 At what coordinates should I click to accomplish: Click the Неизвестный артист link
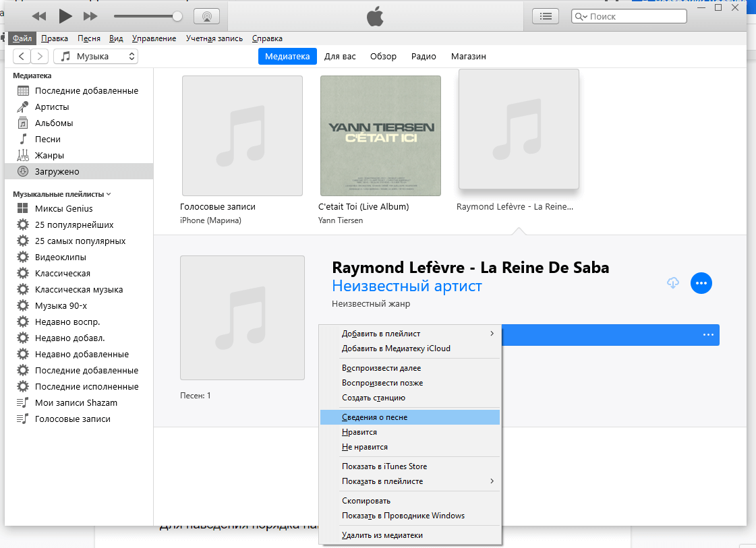coord(407,286)
